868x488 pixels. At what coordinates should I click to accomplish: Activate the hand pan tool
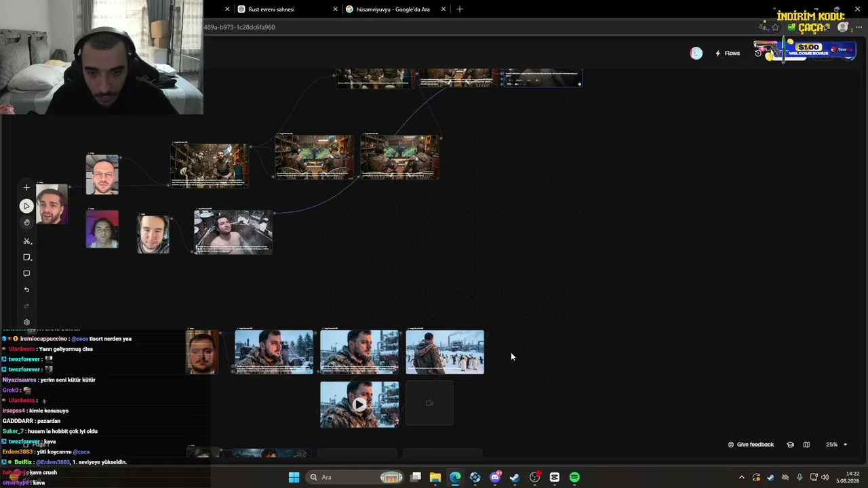pos(26,222)
